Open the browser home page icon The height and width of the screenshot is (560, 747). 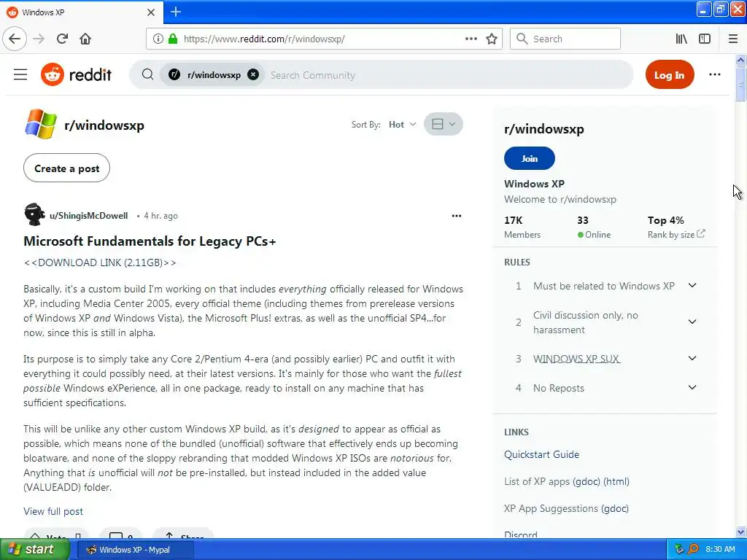point(85,39)
